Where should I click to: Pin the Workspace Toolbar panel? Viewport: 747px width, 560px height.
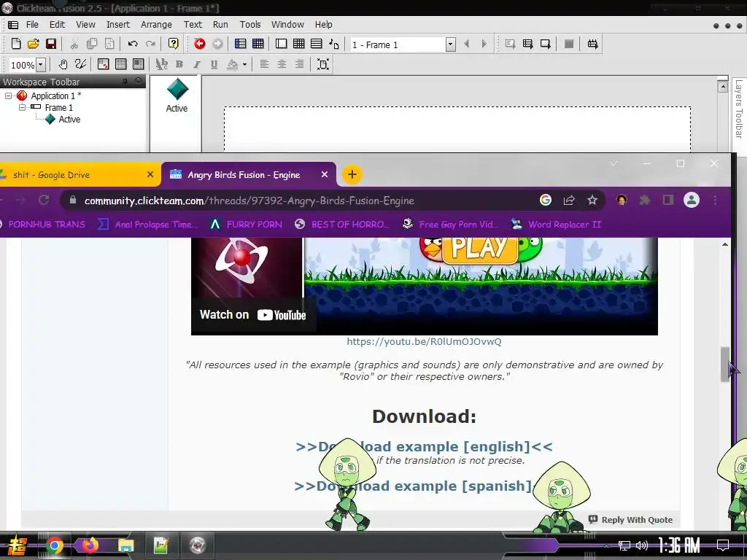pyautogui.click(x=125, y=82)
